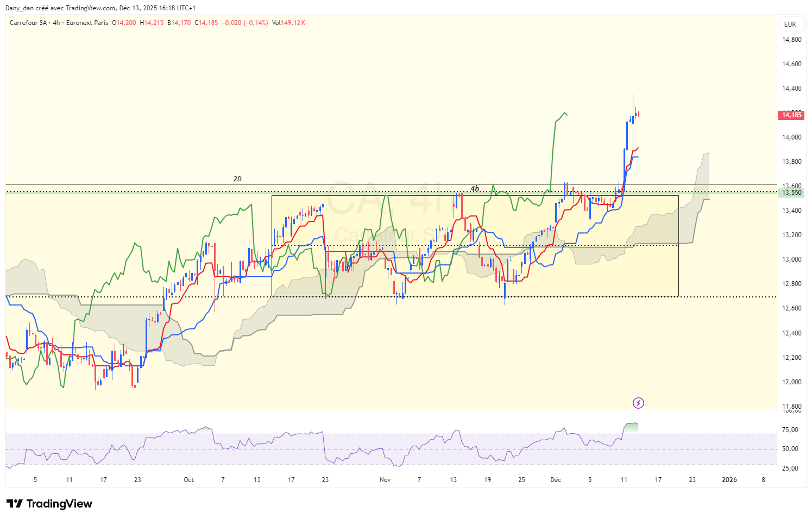Click the 14,400 price axis label
Screen dimensions: 812x520
791,88
